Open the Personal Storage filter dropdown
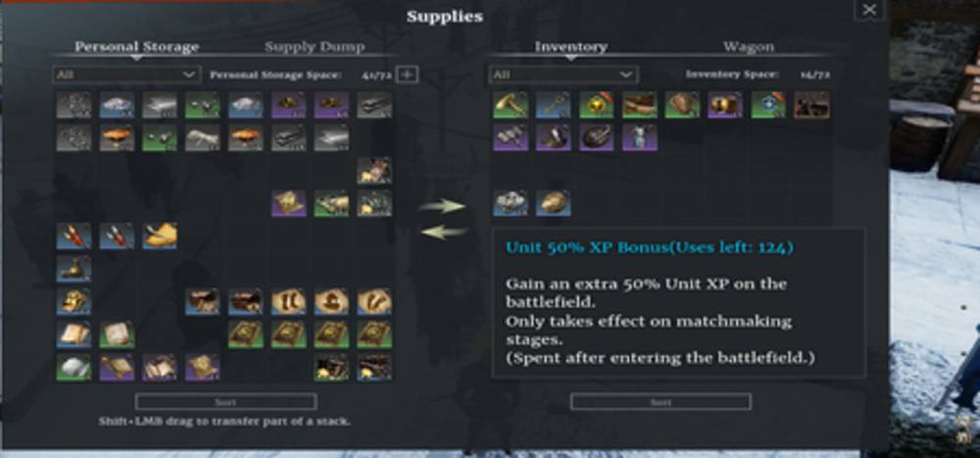The image size is (980, 458). [126, 75]
